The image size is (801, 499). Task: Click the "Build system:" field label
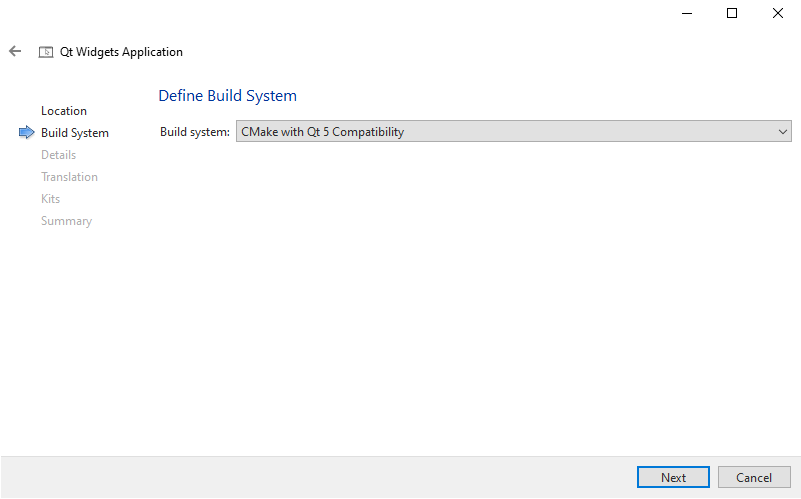(195, 132)
